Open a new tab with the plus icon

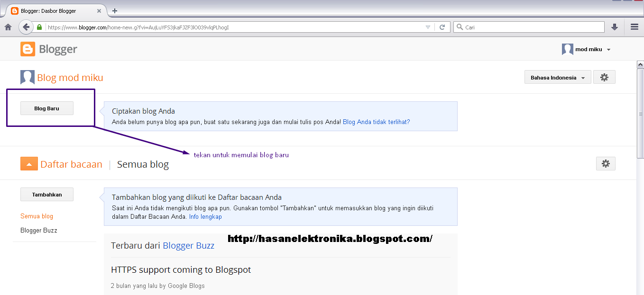tap(115, 10)
